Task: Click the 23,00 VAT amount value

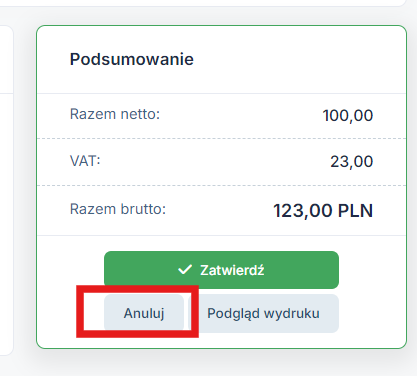Action: pos(351,162)
